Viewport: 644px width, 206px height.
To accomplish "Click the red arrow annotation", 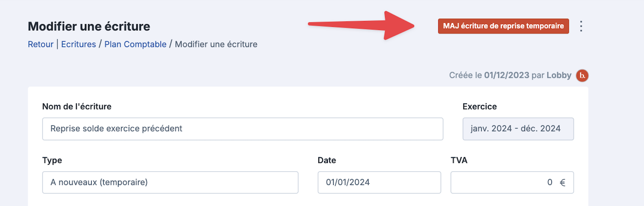I will [x=361, y=25].
